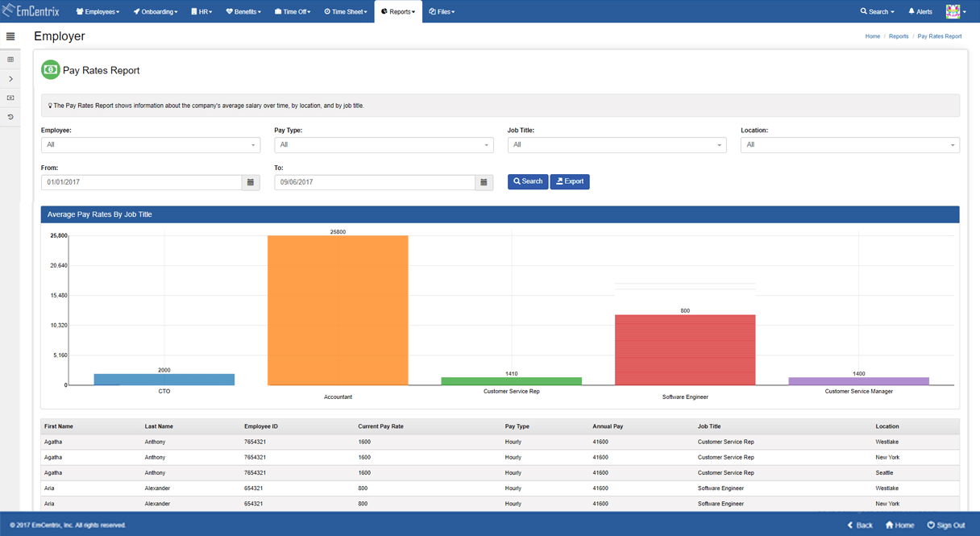The image size is (980, 536).
Task: Click Westlake in Aria Alexander's row
Action: coord(887,488)
